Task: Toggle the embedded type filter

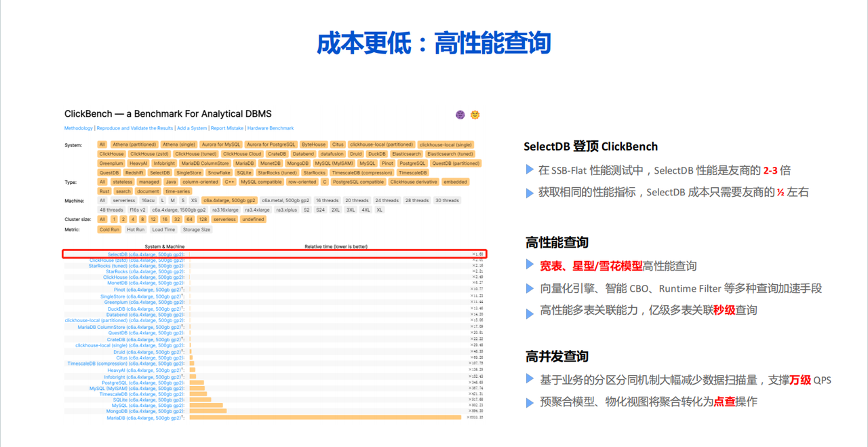Action: [x=455, y=182]
